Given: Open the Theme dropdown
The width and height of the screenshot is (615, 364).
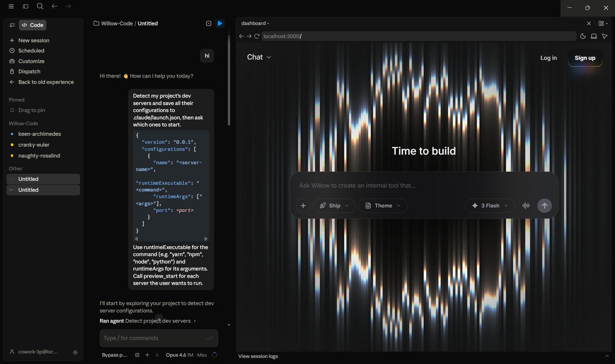Looking at the screenshot, I should click(382, 205).
